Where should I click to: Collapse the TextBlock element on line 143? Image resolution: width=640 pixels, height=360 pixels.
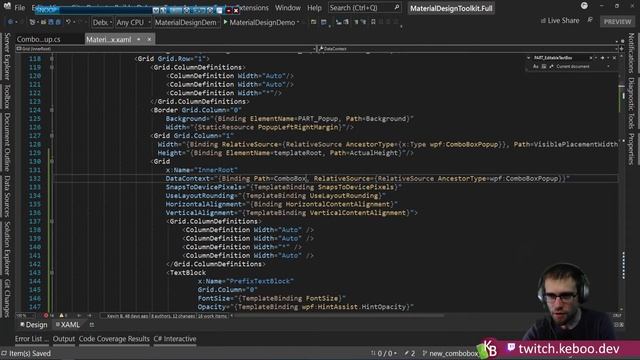pos(52,273)
